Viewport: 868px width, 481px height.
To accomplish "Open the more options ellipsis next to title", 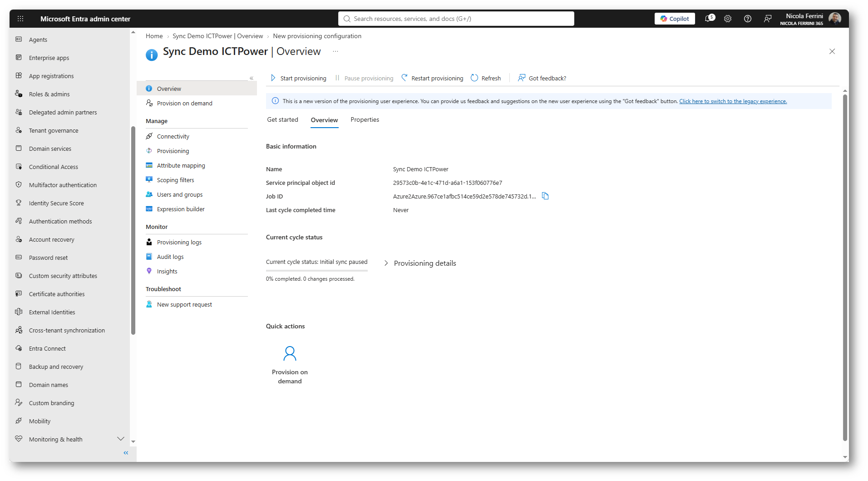I will point(335,51).
